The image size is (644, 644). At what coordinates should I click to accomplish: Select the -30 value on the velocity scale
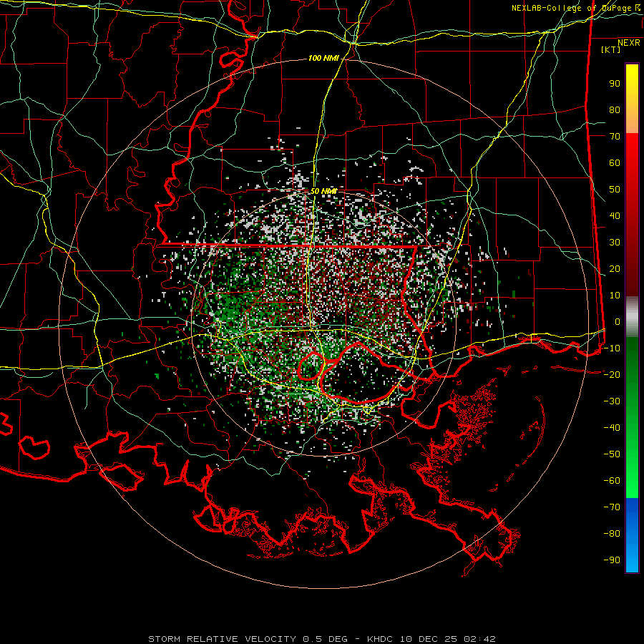[612, 401]
